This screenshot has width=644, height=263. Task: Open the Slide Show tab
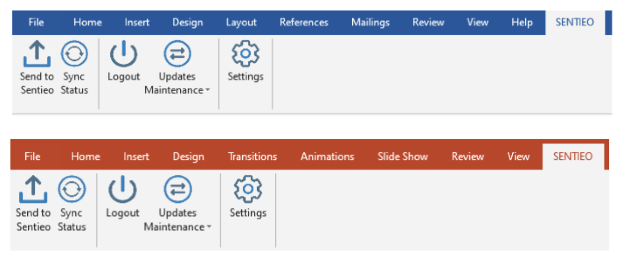point(403,157)
